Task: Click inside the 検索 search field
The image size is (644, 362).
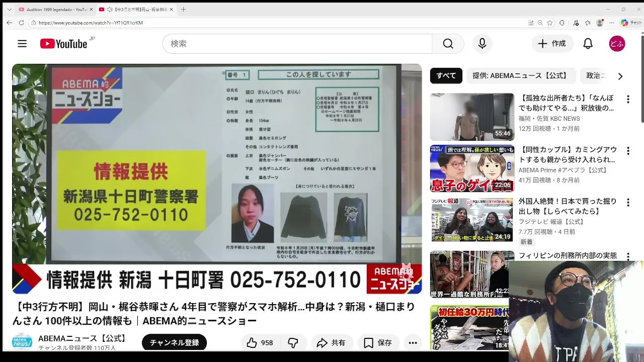Action: [x=297, y=44]
